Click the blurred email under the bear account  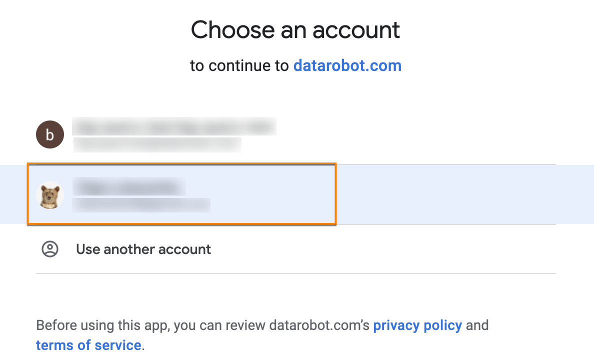(x=141, y=205)
